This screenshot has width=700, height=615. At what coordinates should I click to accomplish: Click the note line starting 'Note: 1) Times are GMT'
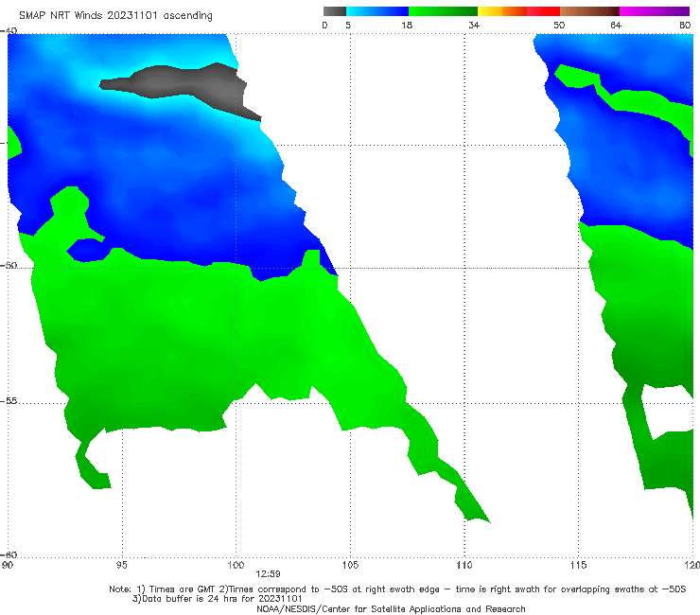[397, 589]
